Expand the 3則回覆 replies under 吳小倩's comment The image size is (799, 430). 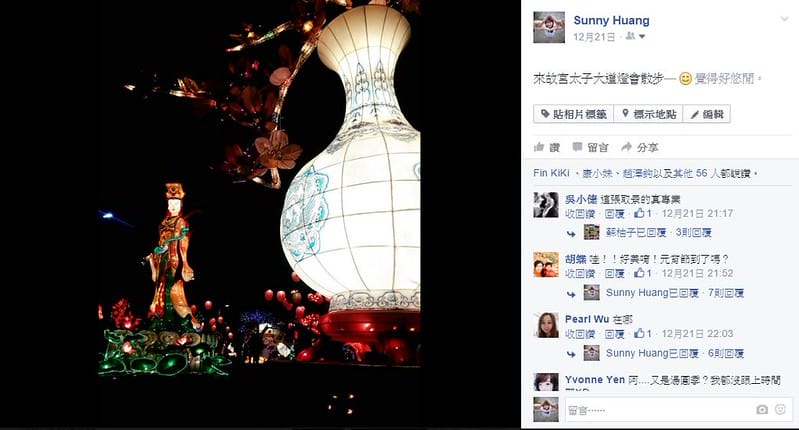pyautogui.click(x=693, y=233)
